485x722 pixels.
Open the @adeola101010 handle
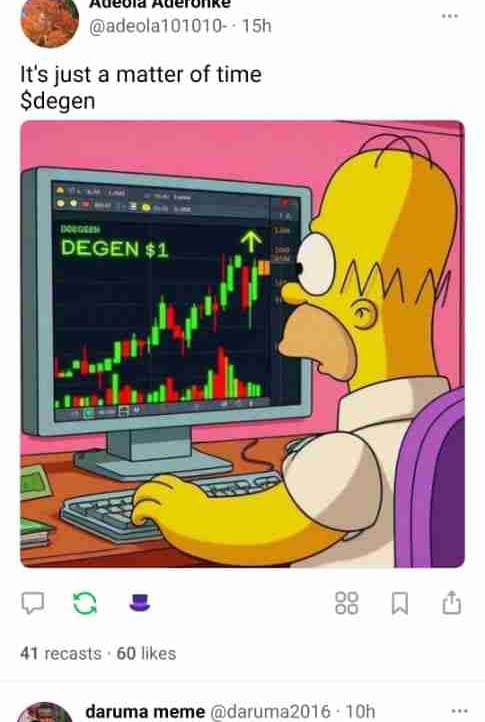click(158, 26)
